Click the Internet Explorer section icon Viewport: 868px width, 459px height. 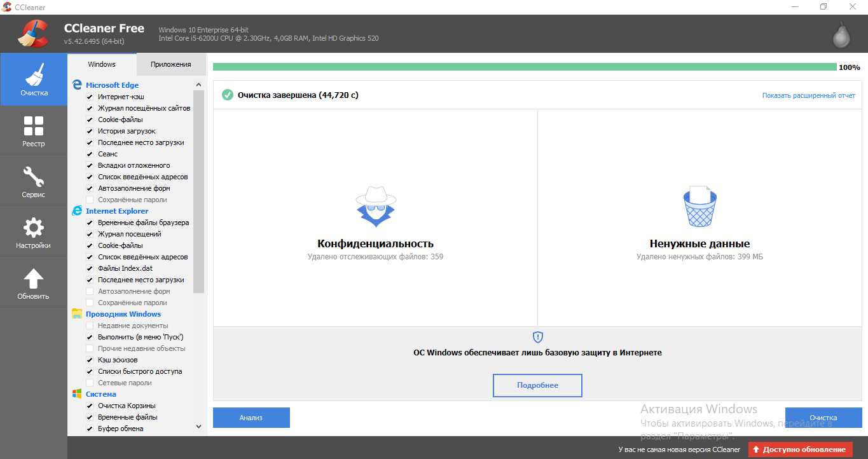(77, 210)
